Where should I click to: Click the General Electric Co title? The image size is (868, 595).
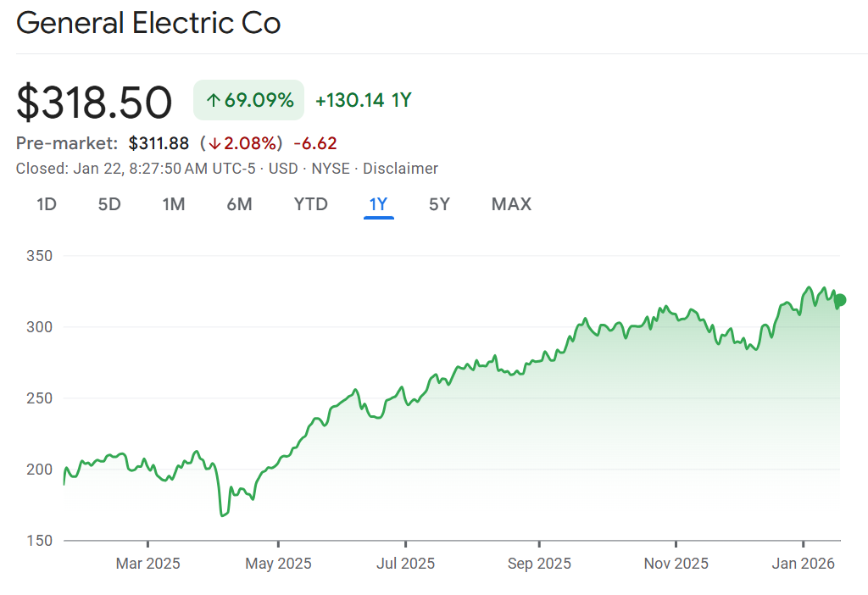148,24
